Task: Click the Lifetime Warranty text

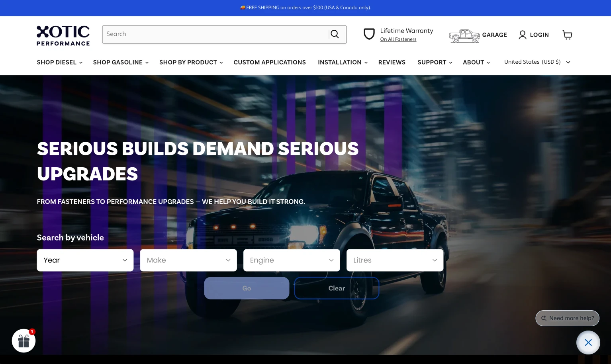Action: 407,31
